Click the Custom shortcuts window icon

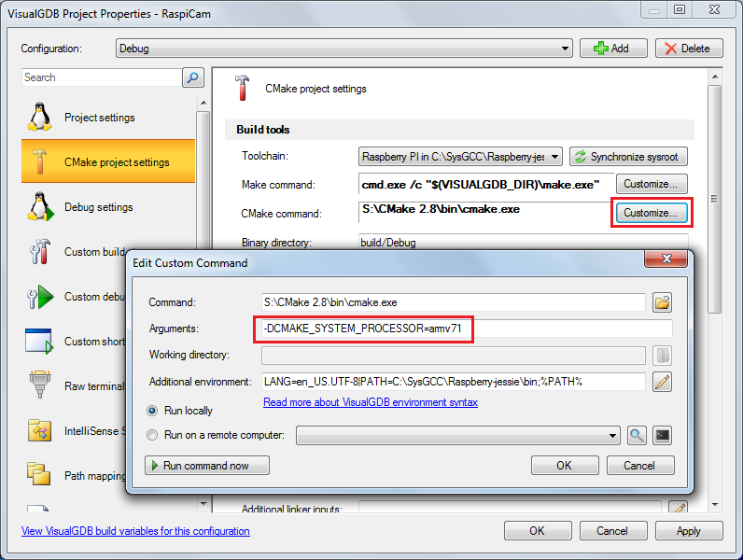tap(39, 341)
